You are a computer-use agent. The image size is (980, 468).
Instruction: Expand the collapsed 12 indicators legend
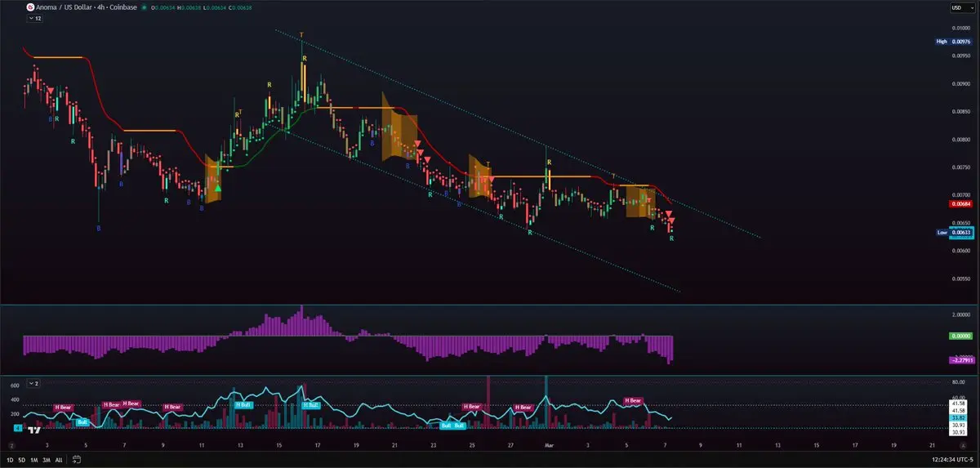[x=33, y=18]
